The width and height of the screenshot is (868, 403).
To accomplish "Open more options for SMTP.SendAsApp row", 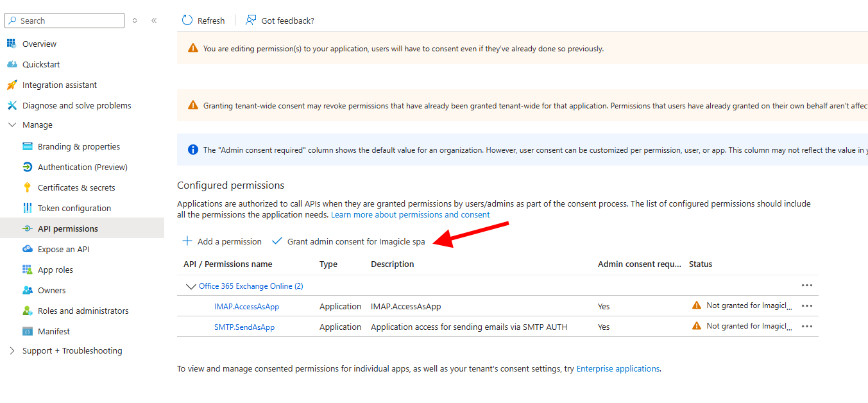I will (x=807, y=327).
